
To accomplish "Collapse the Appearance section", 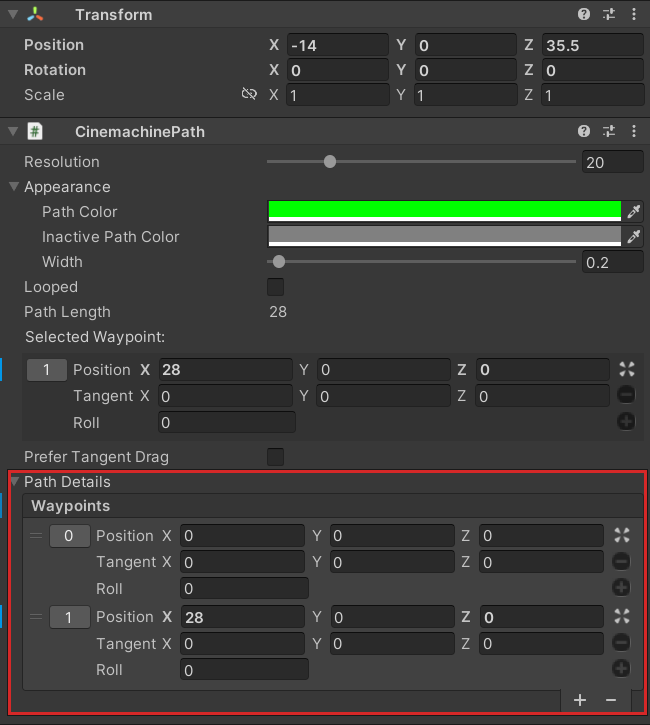I will coord(14,186).
